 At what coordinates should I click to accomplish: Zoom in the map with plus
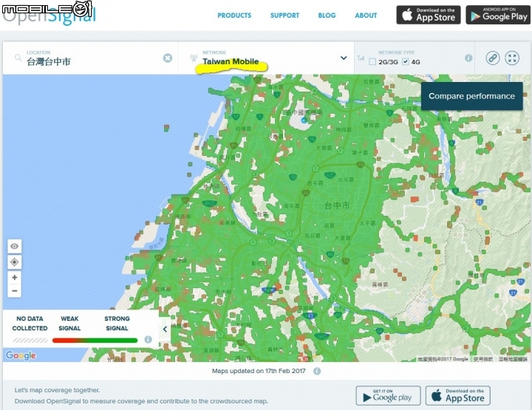[x=14, y=278]
